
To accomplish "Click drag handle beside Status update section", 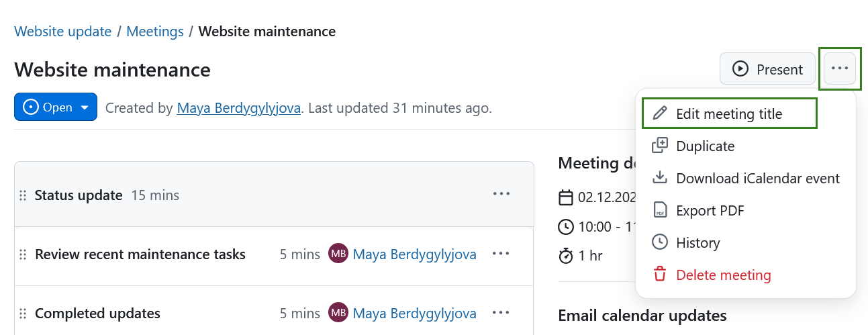I will [x=23, y=195].
